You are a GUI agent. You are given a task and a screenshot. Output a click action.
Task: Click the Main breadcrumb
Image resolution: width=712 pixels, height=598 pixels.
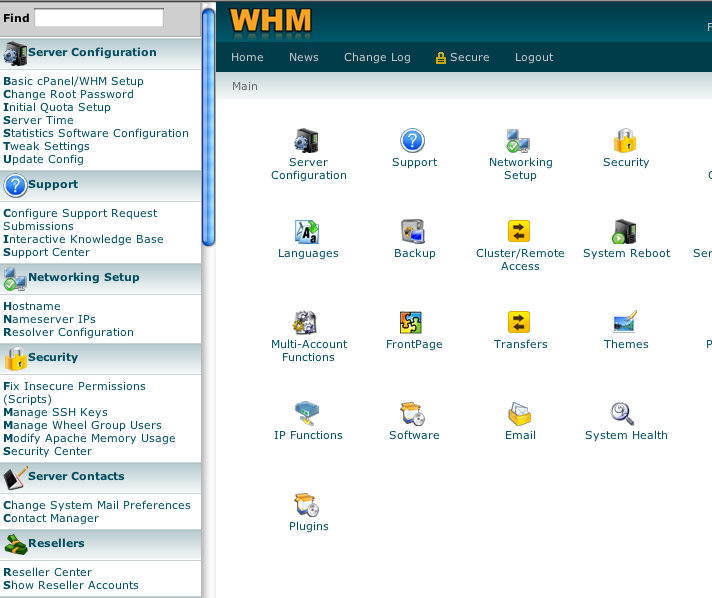coord(245,86)
